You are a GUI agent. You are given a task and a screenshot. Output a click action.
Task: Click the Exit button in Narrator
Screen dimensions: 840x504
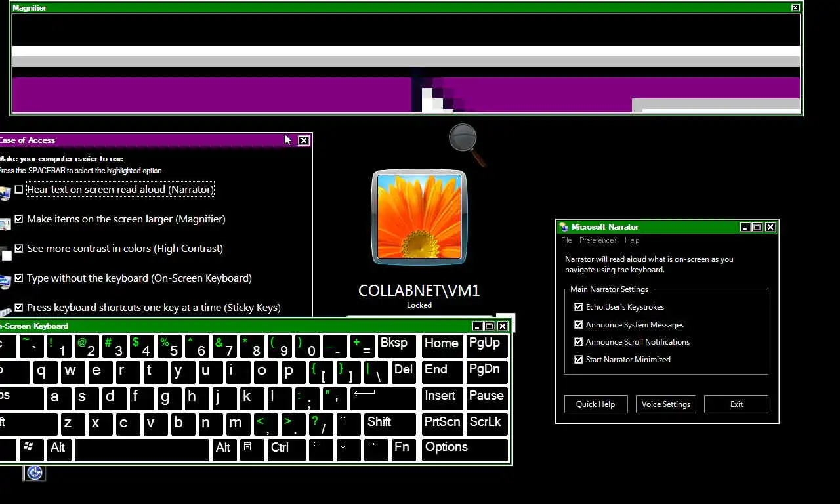736,404
